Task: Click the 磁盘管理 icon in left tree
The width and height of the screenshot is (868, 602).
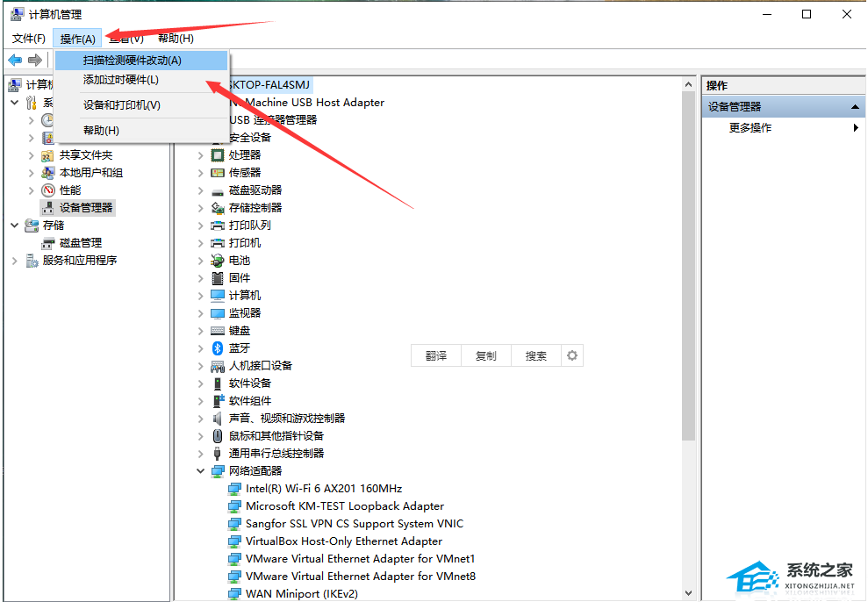Action: tap(48, 243)
